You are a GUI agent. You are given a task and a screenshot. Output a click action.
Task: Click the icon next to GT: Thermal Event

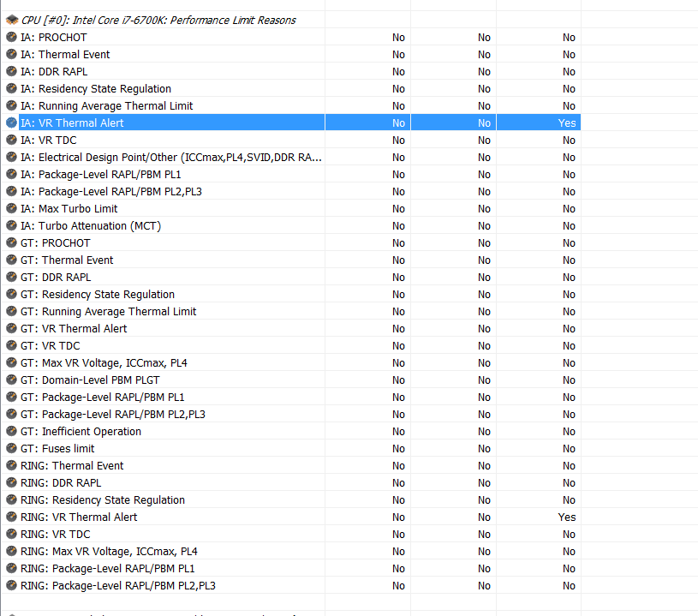(12, 260)
